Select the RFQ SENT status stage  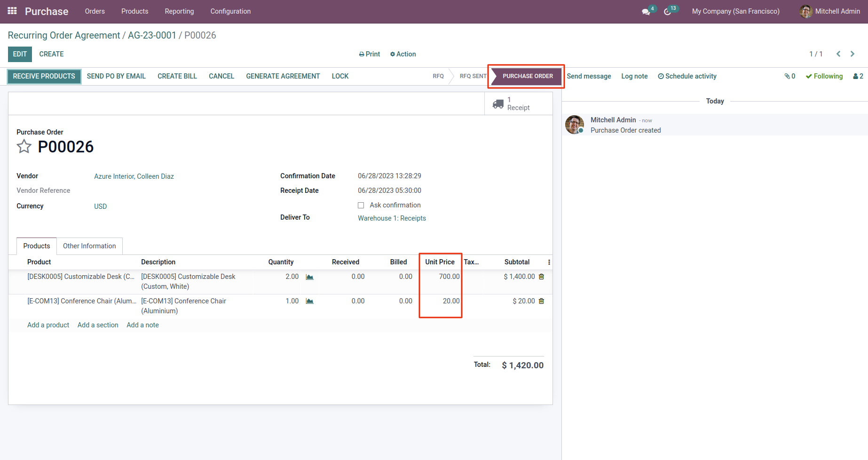tap(473, 76)
